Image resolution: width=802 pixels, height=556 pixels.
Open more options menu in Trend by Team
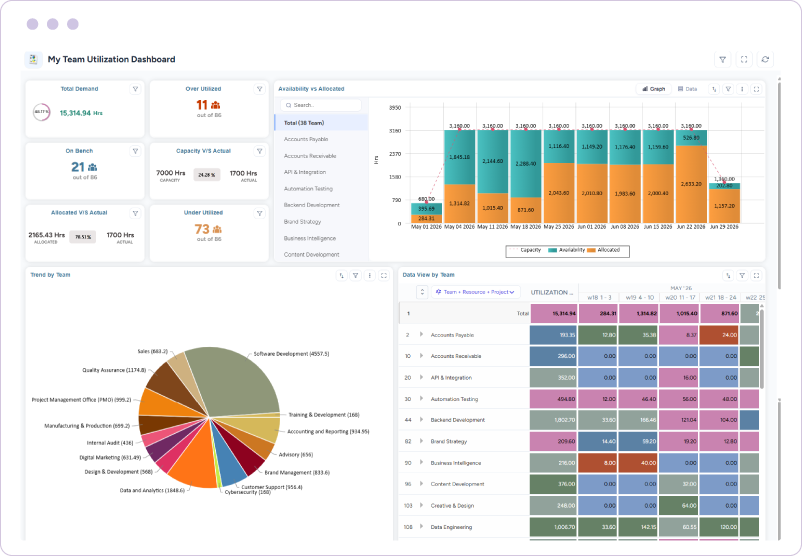tap(370, 276)
